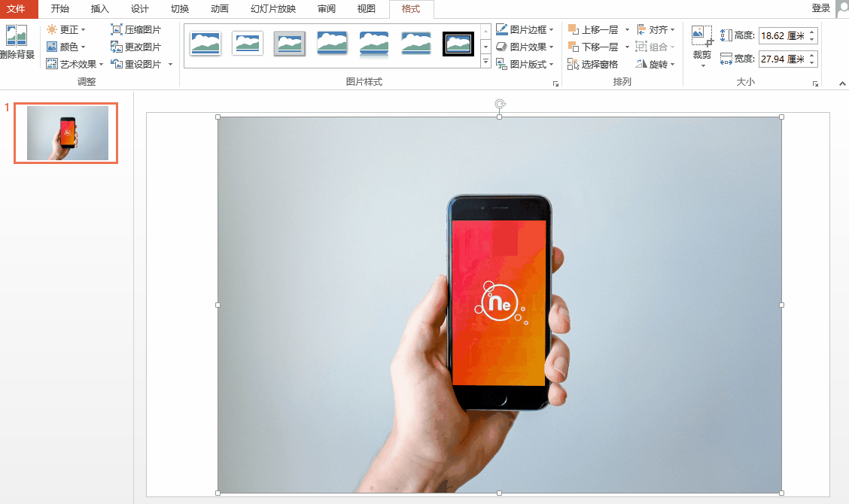Open 图片边框 (Picture Border) dropdown

click(x=525, y=30)
